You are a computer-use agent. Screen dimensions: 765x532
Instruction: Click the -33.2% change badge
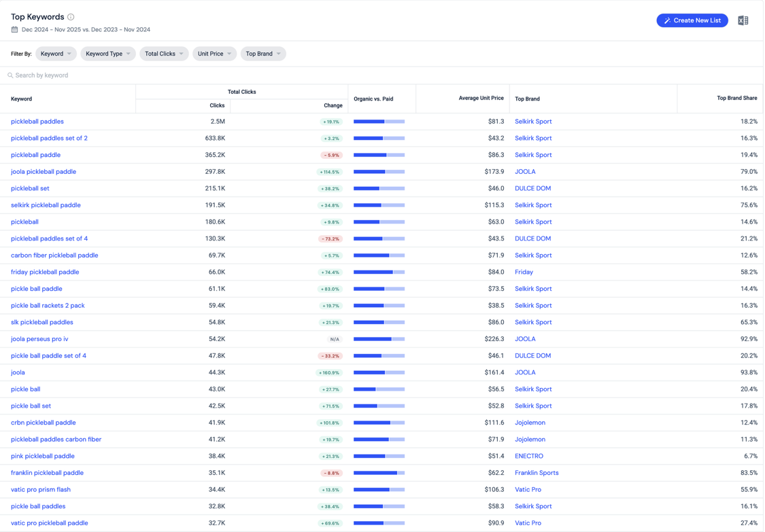coord(330,357)
